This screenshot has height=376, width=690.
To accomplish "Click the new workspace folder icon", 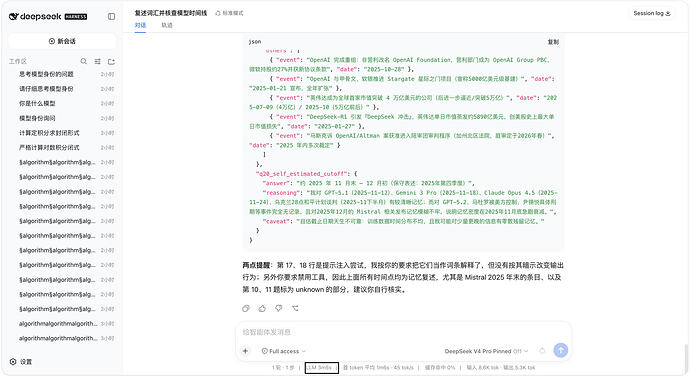I will (111, 61).
